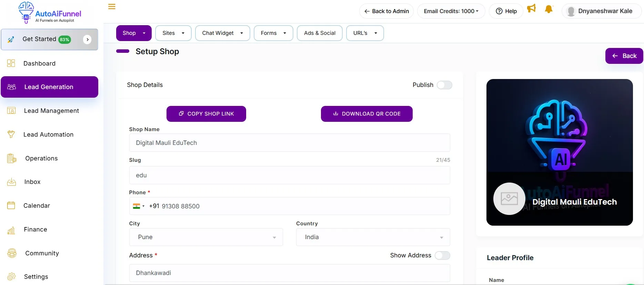
Task: Open Lead Automation funnel icon
Action: (11, 134)
